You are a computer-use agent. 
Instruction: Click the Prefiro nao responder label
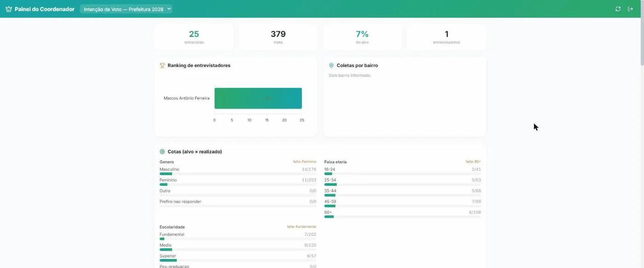pyautogui.click(x=180, y=202)
